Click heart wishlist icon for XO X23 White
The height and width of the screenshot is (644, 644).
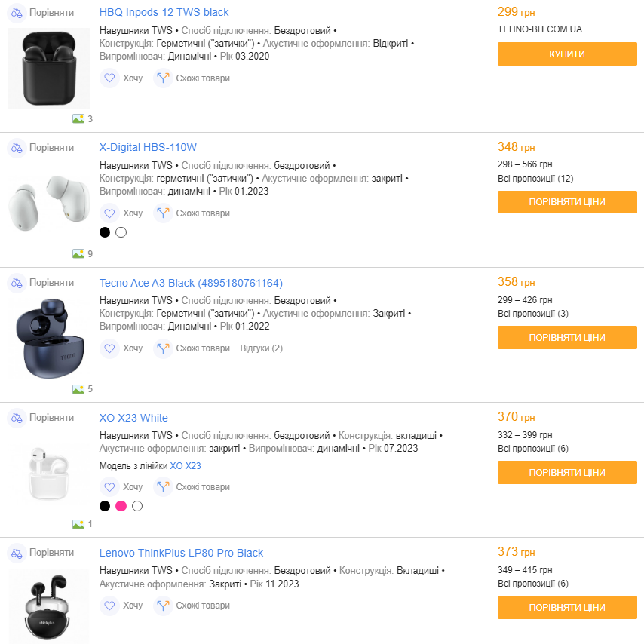pyautogui.click(x=109, y=487)
